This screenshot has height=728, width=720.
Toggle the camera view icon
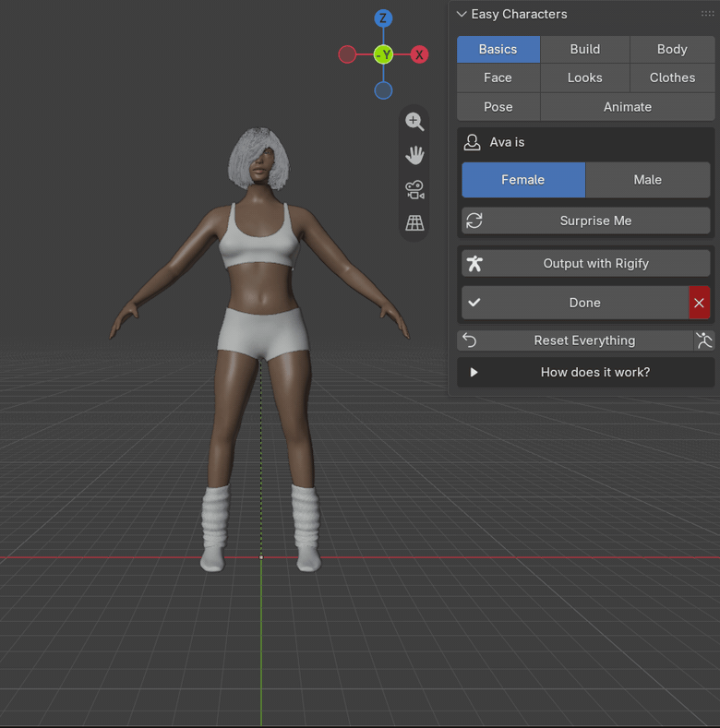point(414,189)
